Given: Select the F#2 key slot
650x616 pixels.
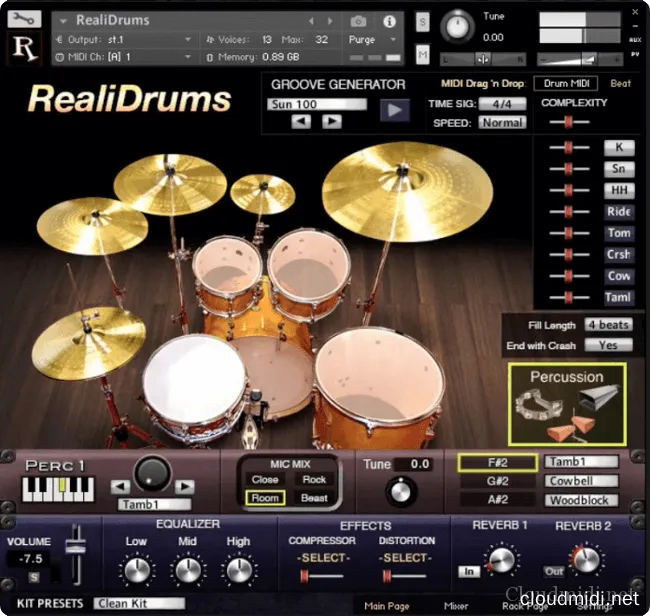Looking at the screenshot, I should [x=497, y=463].
